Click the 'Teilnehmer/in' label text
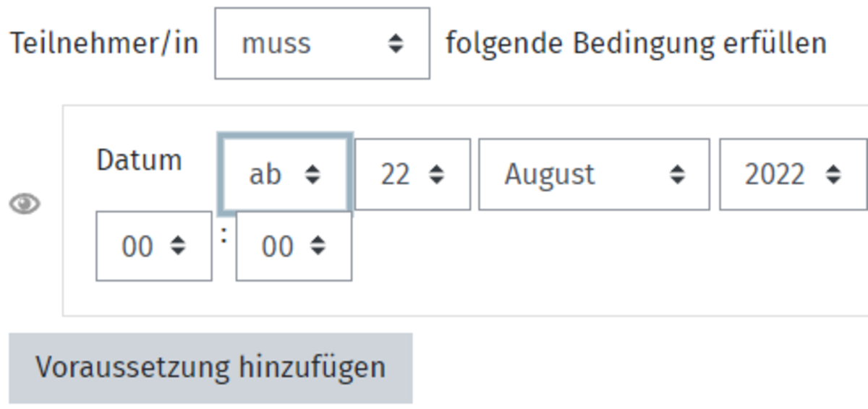868x409 pixels. [103, 43]
